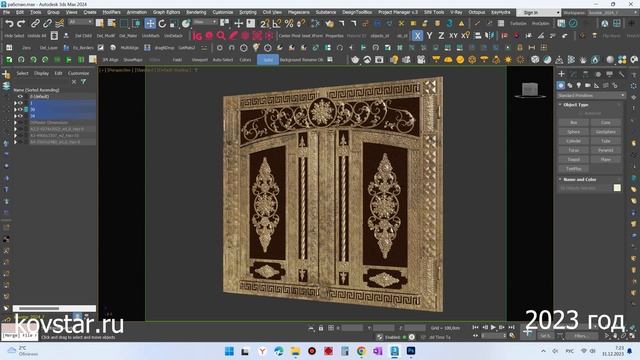This screenshot has height=360, width=640.
Task: Open the Modifiers menu
Action: point(111,12)
